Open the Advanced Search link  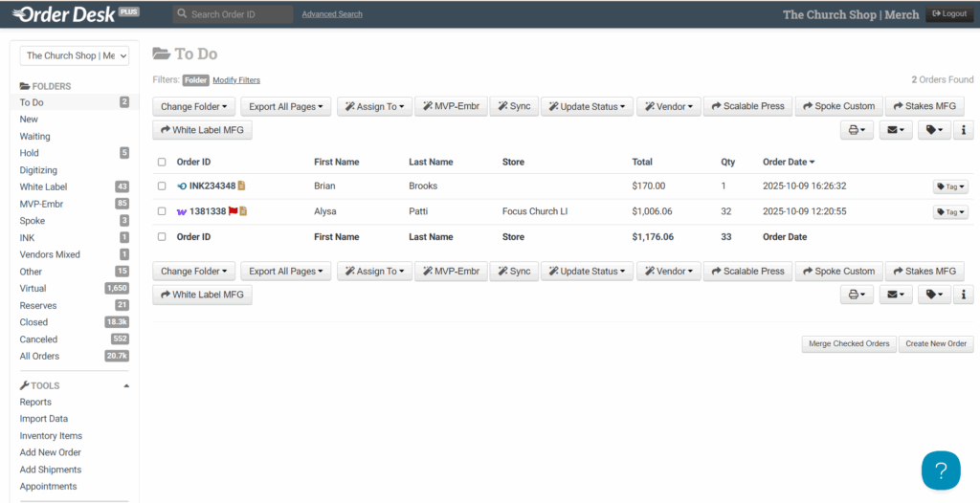point(331,14)
